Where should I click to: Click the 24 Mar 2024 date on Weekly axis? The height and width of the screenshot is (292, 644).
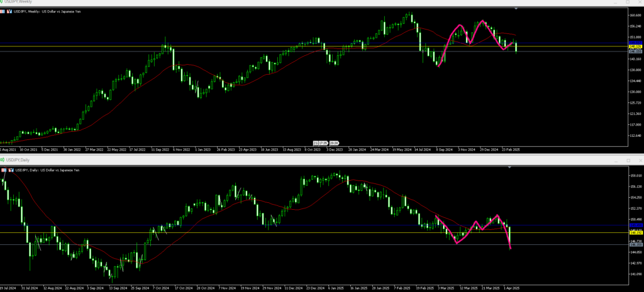click(x=379, y=149)
